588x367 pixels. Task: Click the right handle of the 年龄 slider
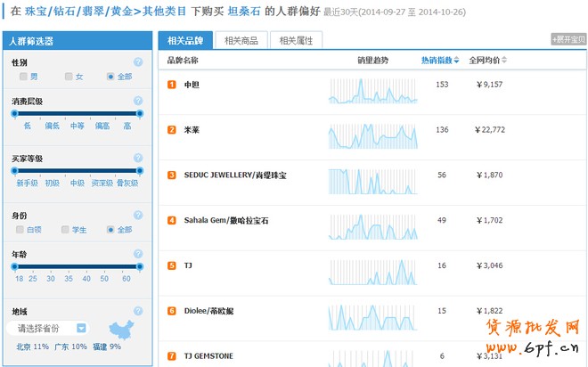pos(140,266)
